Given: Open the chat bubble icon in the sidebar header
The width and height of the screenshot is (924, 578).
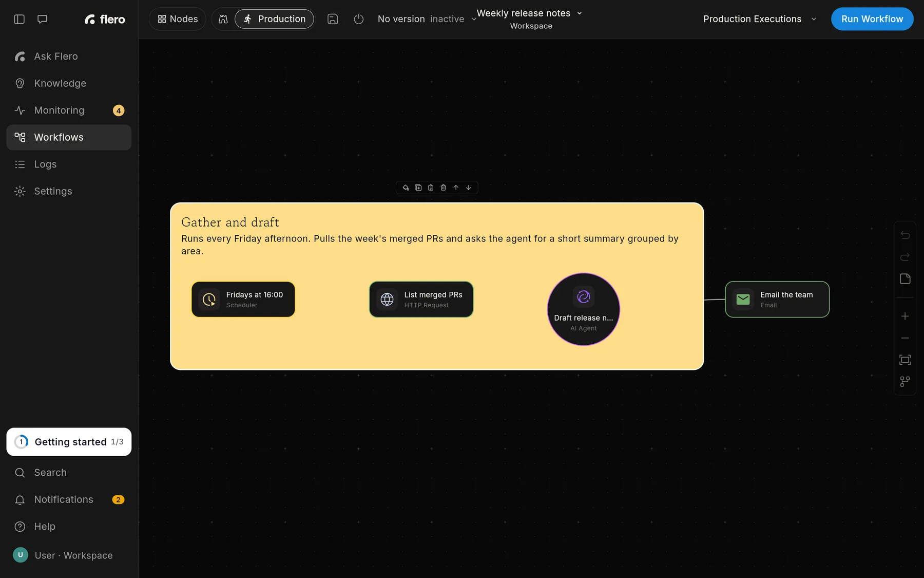Looking at the screenshot, I should point(43,19).
